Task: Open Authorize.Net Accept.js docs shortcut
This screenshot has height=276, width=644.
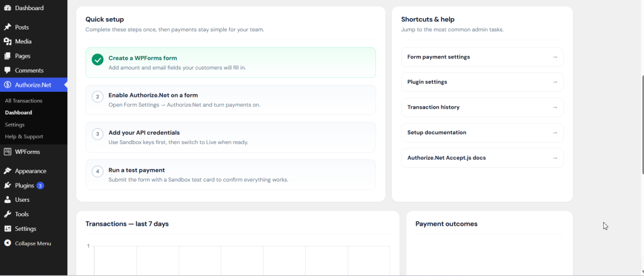Action: click(482, 158)
